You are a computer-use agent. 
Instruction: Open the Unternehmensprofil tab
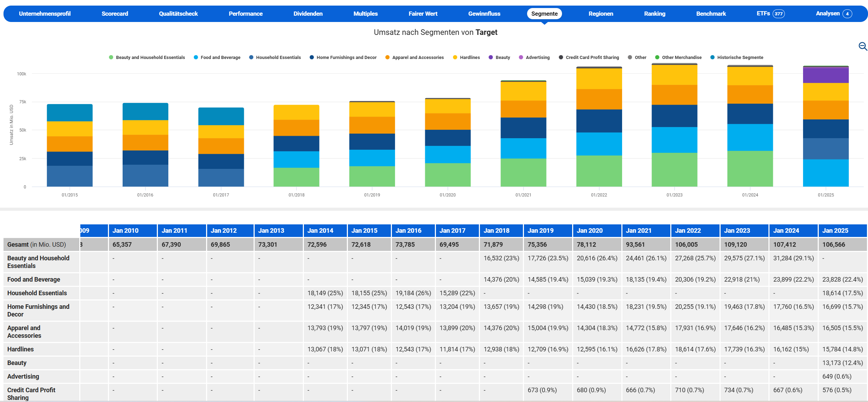45,14
